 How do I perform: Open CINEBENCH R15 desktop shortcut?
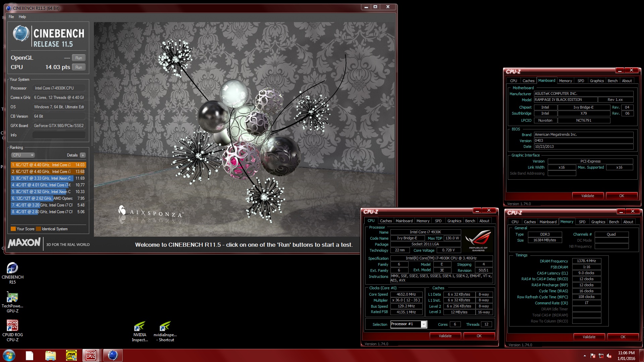12,273
